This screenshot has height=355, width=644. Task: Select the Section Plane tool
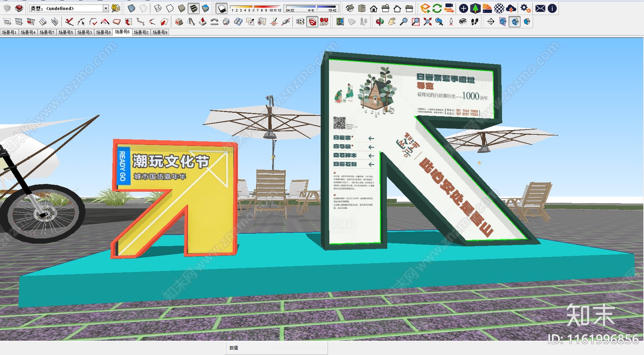491,22
